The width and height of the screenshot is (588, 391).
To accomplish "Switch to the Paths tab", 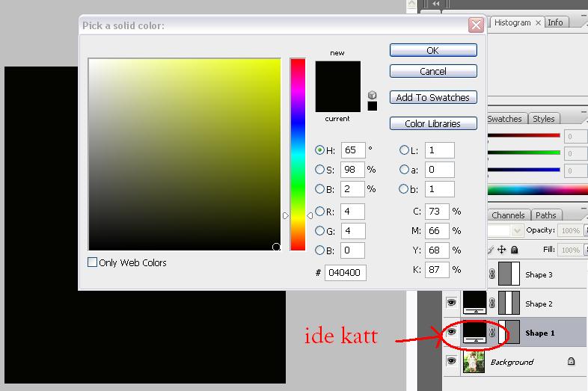I will tap(546, 215).
